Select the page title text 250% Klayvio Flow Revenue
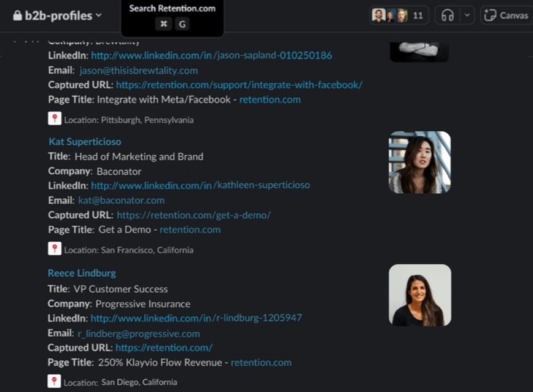Screen dimensions: 533x392 (x=160, y=363)
